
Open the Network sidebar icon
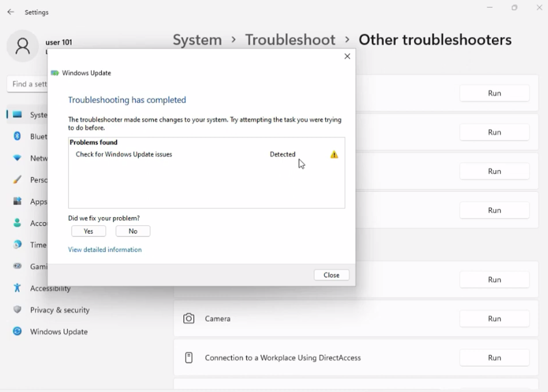click(18, 158)
